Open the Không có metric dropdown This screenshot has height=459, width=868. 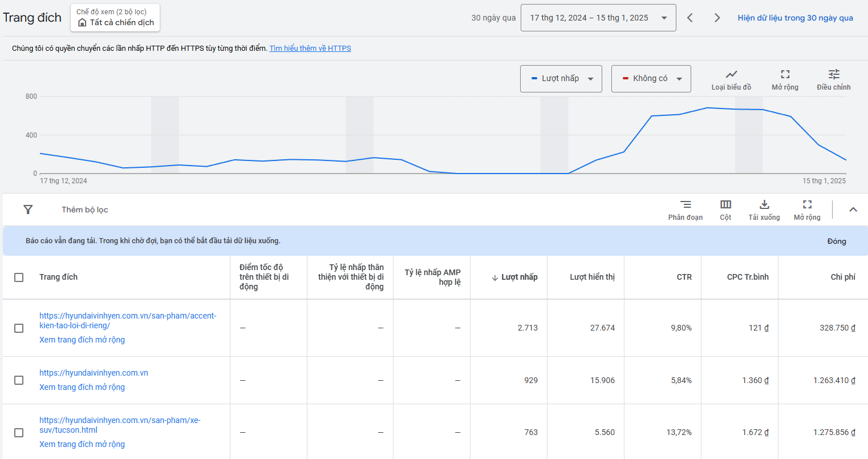point(651,79)
